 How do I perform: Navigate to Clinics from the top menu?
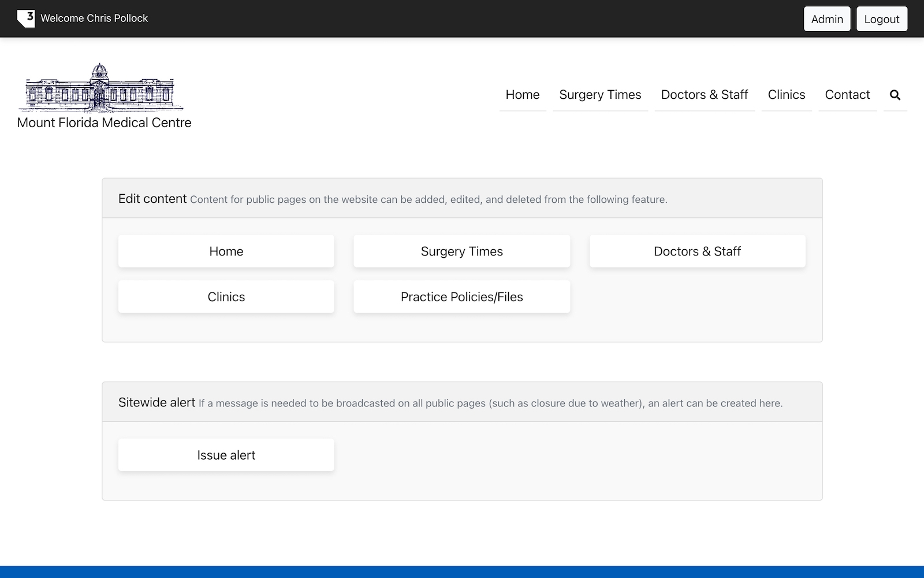point(786,94)
